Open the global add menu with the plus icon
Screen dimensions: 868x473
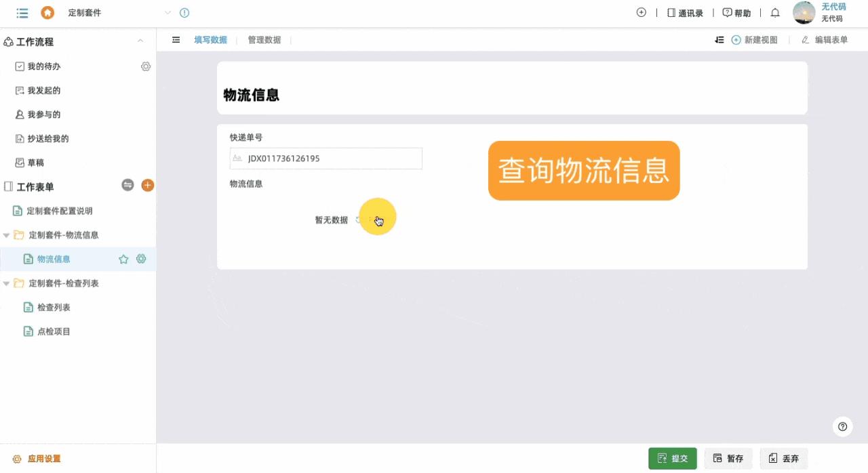(x=641, y=12)
